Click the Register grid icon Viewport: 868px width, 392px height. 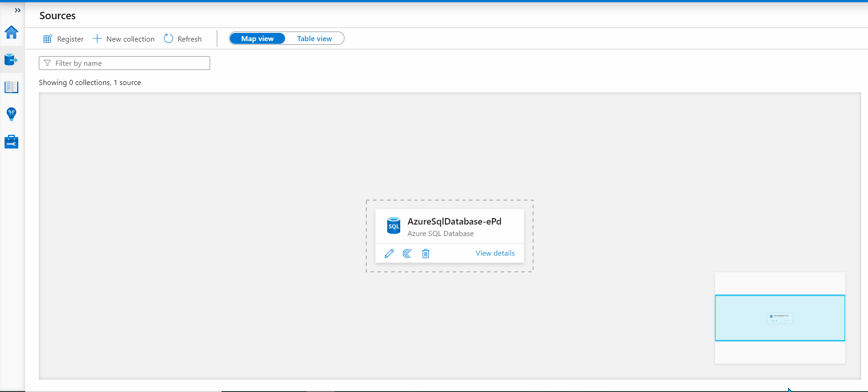click(x=48, y=39)
